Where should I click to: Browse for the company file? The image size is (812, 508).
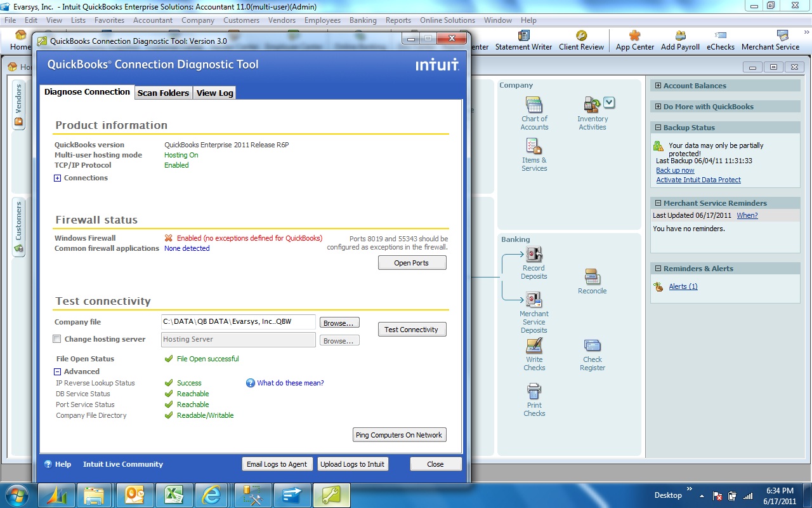pos(339,323)
